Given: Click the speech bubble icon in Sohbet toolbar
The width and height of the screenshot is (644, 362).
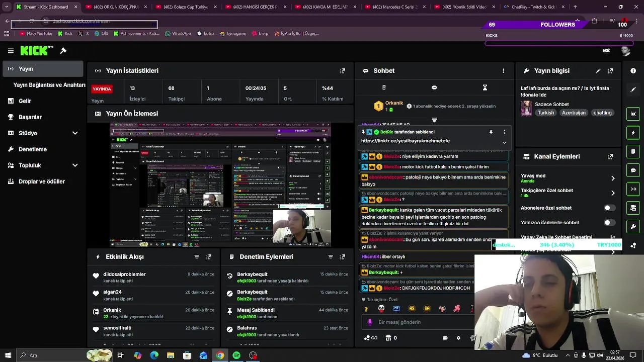Looking at the screenshot, I should [x=434, y=87].
